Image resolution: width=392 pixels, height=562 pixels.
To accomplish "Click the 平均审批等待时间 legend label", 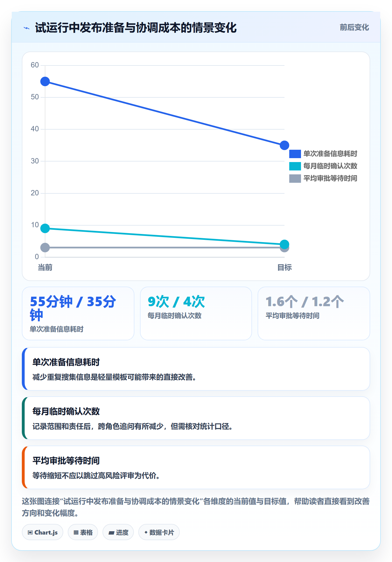I will [x=330, y=179].
